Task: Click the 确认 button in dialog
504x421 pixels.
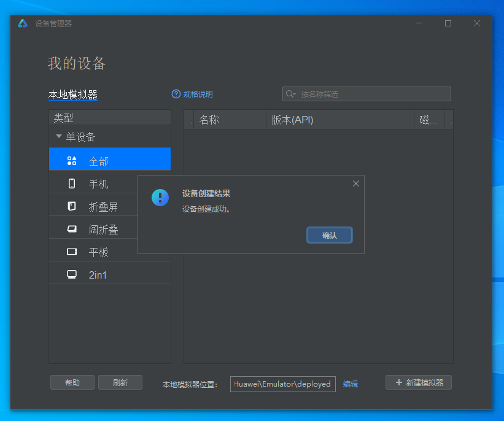Action: point(330,236)
